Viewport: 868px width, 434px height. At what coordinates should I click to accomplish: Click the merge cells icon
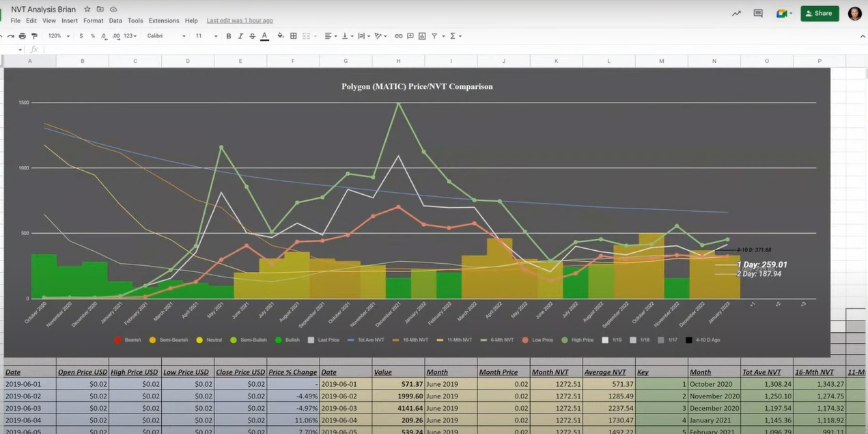pos(307,36)
